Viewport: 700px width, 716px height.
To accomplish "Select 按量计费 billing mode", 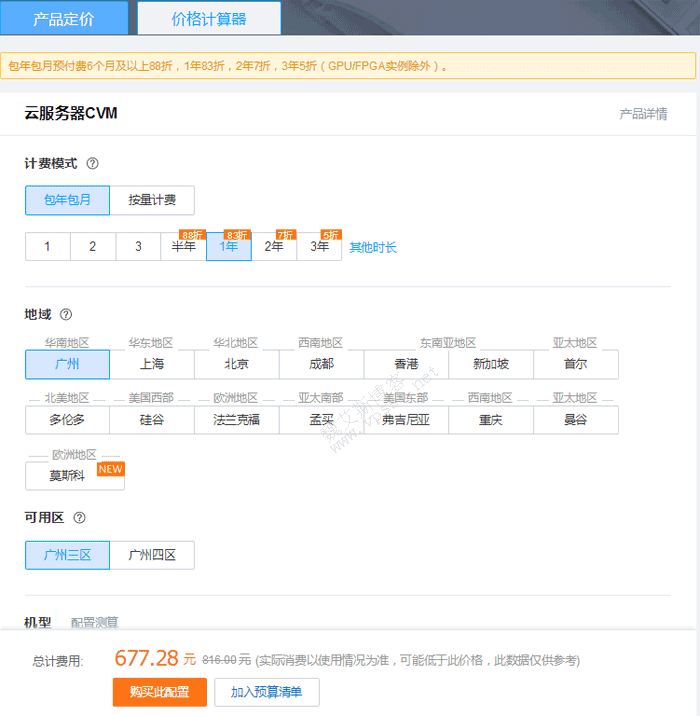I will (x=152, y=200).
